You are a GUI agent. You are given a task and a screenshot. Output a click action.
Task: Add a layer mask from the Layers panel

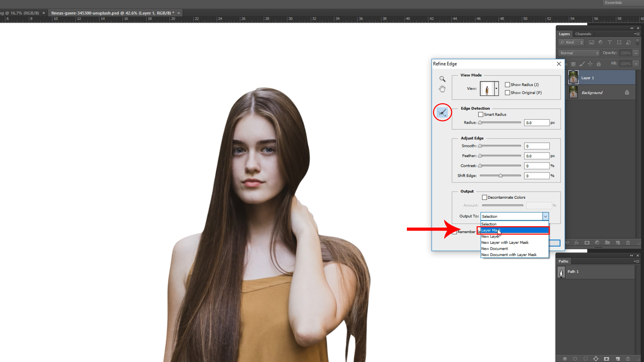pyautogui.click(x=587, y=242)
